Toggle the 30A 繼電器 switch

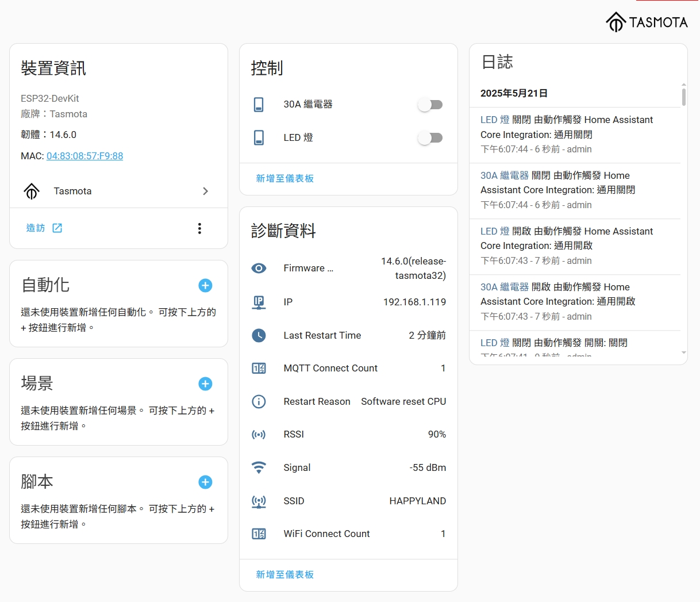point(430,105)
